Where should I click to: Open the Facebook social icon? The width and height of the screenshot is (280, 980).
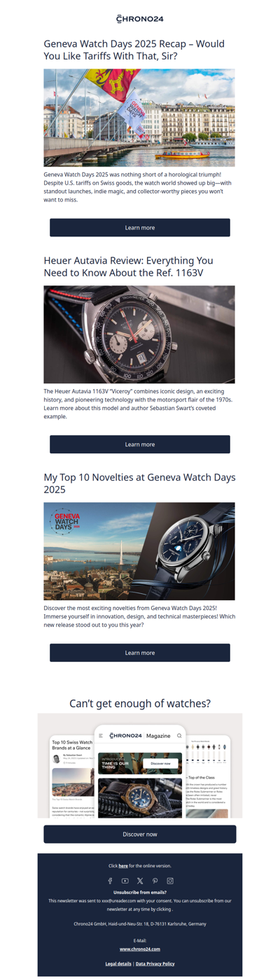pyautogui.click(x=110, y=881)
